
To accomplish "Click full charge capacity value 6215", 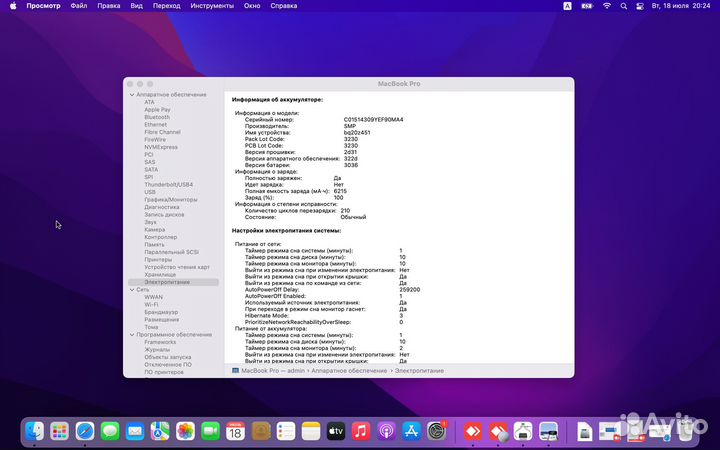I will (x=340, y=191).
